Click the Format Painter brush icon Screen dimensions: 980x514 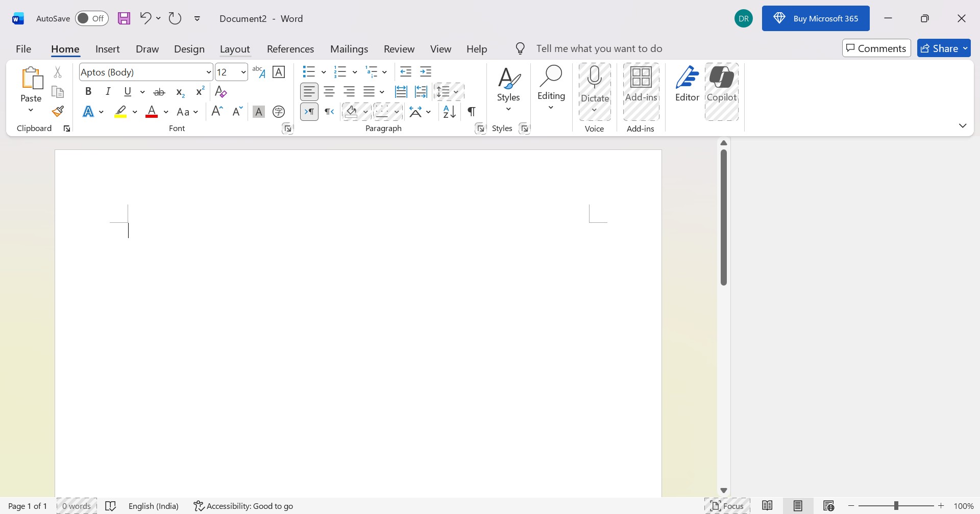tap(58, 111)
